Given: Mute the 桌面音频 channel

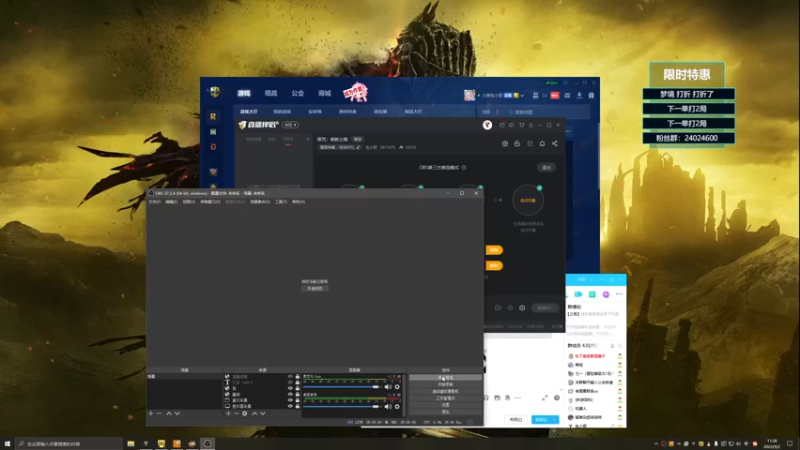Looking at the screenshot, I should pyautogui.click(x=388, y=407).
